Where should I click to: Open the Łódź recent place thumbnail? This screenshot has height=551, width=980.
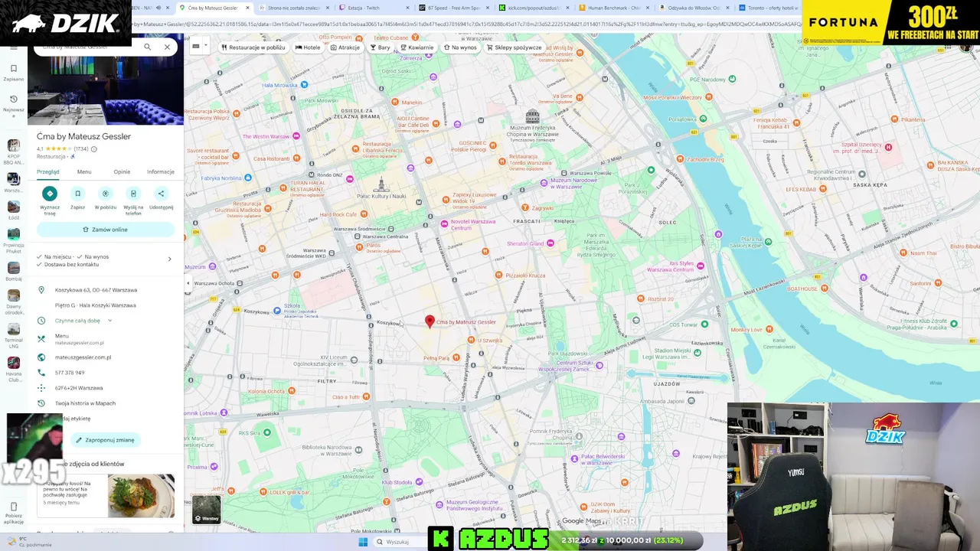pyautogui.click(x=13, y=207)
